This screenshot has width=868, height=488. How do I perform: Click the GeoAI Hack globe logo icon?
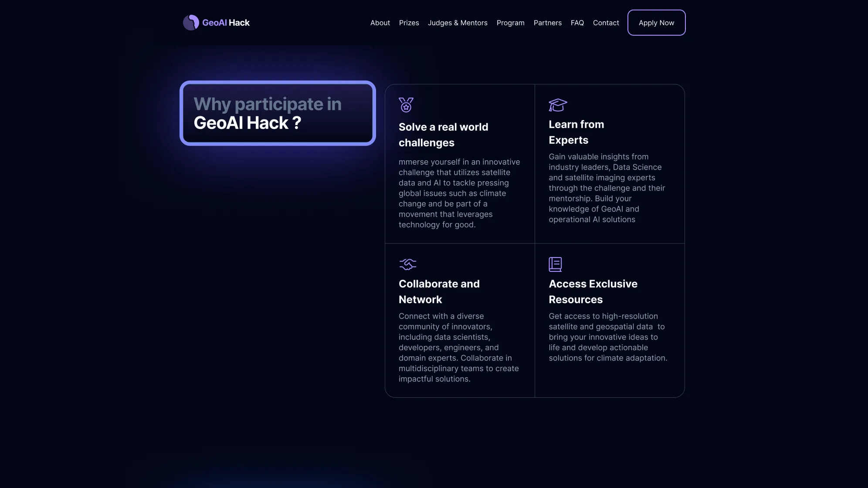tap(191, 23)
